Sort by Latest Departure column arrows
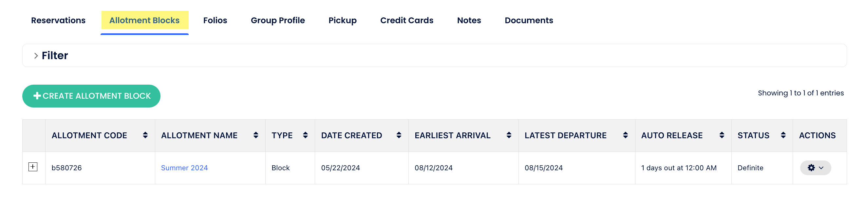This screenshot has height=200, width=868. point(625,135)
